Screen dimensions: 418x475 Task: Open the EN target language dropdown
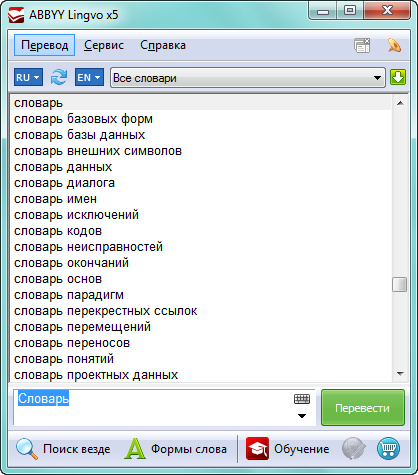89,77
